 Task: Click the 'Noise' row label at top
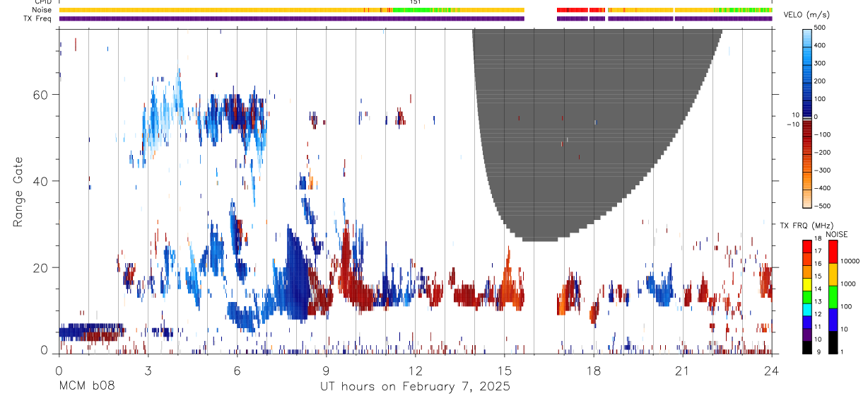[42, 10]
